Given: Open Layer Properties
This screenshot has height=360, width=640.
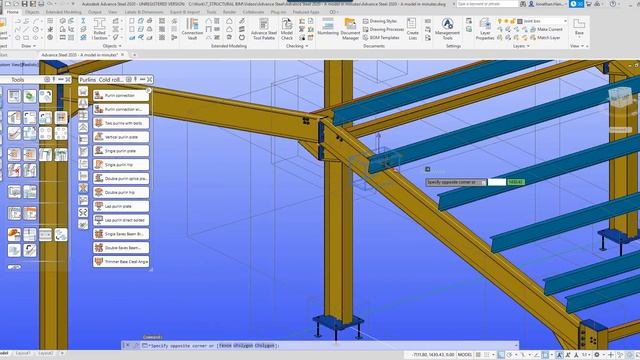Looking at the screenshot, I should (485, 29).
